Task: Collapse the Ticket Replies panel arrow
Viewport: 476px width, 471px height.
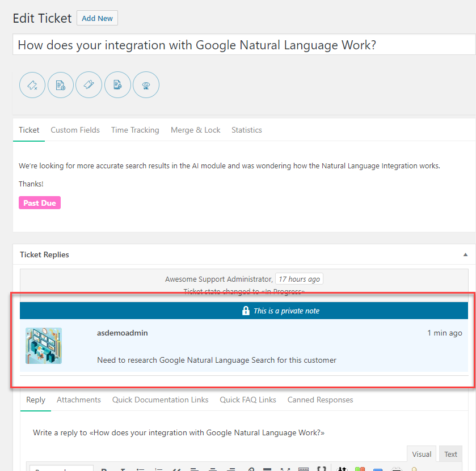Action: click(x=465, y=254)
